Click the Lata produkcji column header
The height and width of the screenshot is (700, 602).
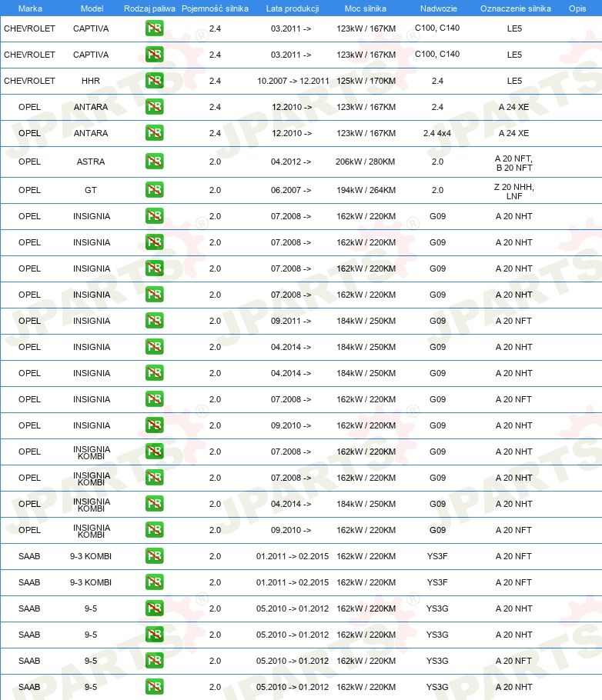(293, 8)
